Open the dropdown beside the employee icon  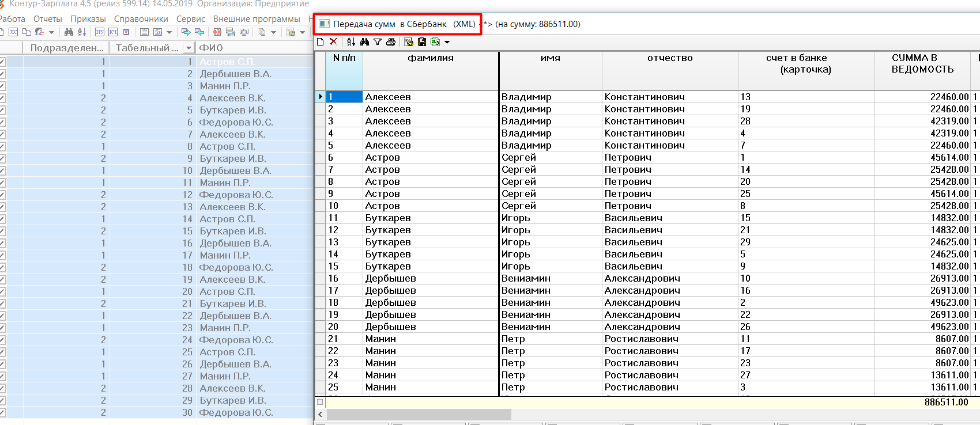(x=51, y=32)
